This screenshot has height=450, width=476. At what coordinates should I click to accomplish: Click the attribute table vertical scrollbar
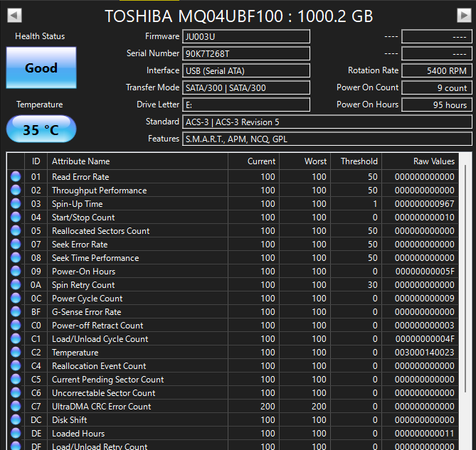(x=465, y=279)
